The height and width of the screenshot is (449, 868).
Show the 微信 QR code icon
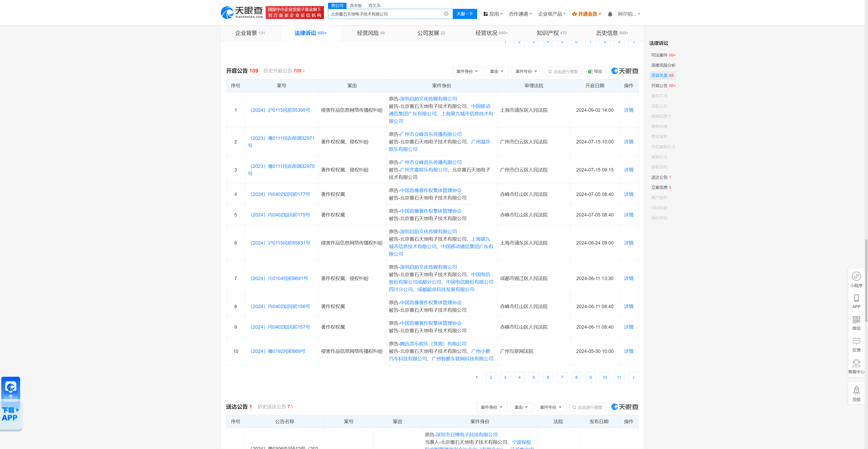(856, 323)
